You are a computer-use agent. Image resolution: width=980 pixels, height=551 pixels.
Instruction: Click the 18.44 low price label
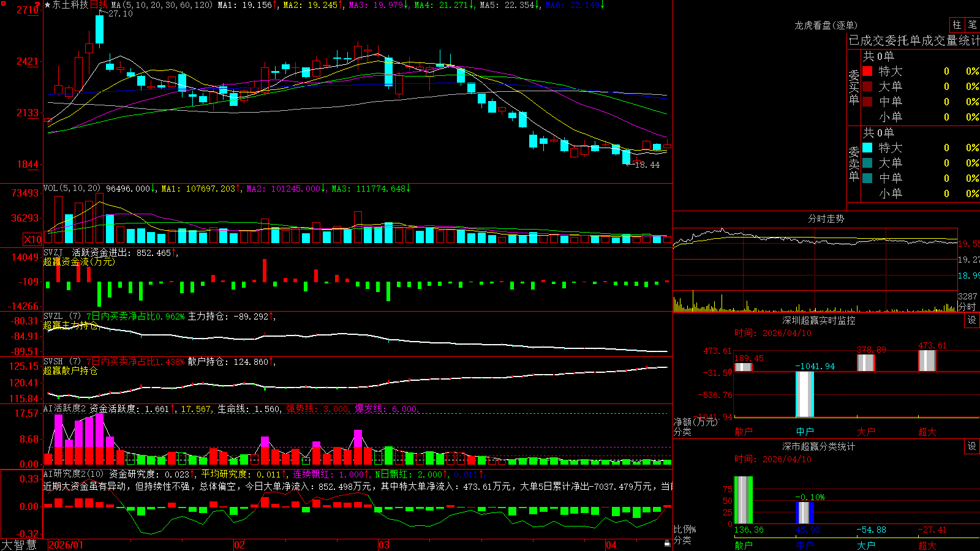647,165
